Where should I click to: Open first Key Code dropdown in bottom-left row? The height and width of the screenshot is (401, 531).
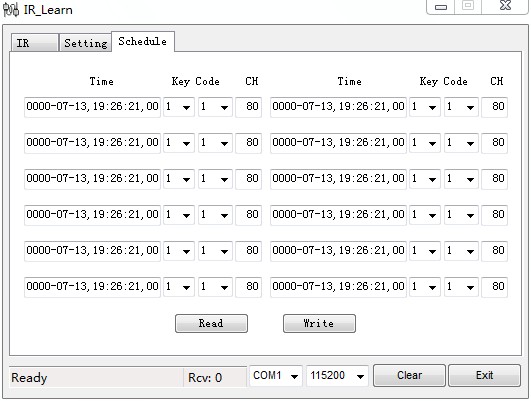(x=179, y=287)
